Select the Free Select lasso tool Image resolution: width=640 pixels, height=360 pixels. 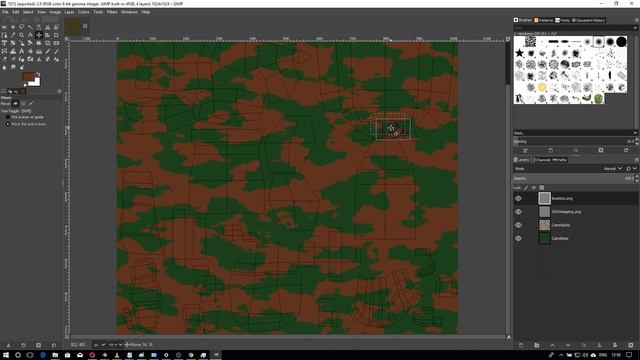[x=21, y=27]
